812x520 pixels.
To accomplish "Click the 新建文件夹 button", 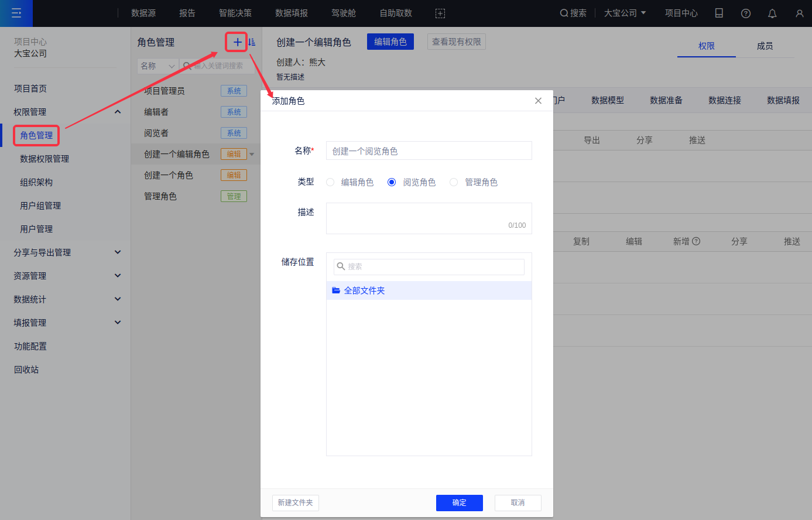I will 295,502.
